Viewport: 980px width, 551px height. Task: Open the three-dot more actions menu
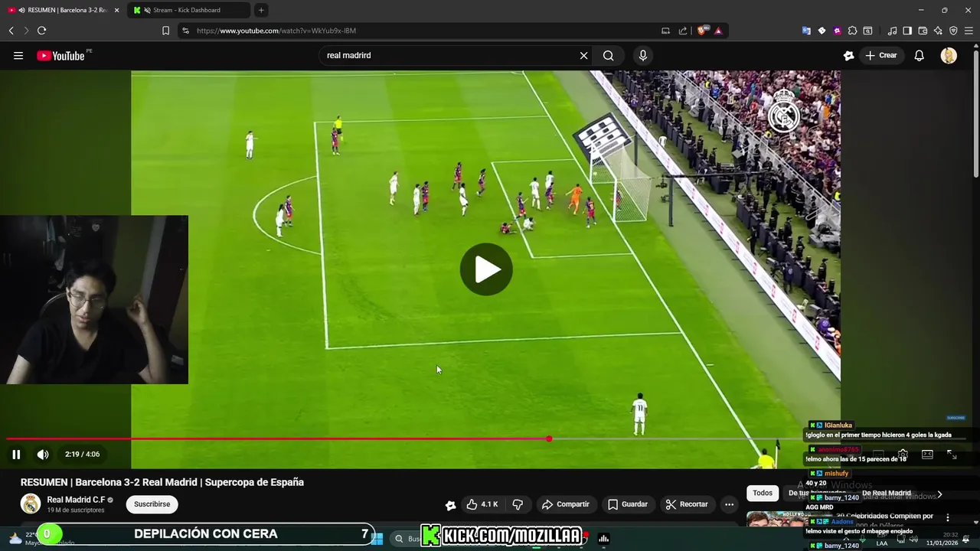(x=729, y=504)
